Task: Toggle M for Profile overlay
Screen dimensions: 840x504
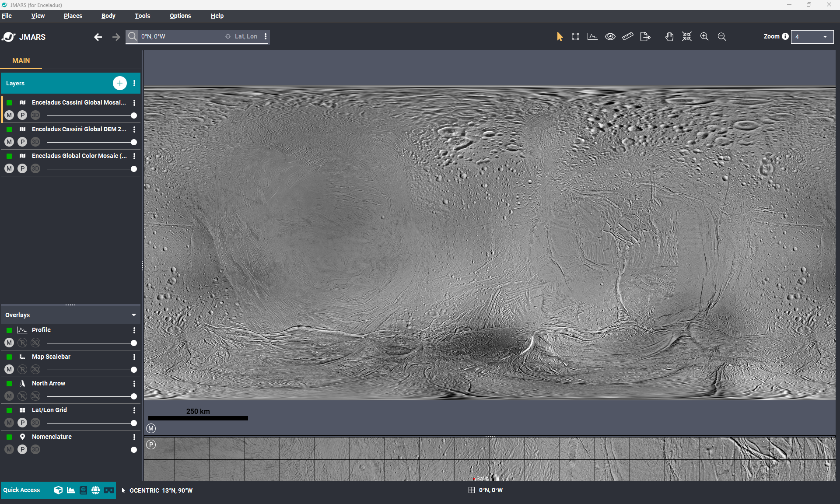Action: point(9,343)
